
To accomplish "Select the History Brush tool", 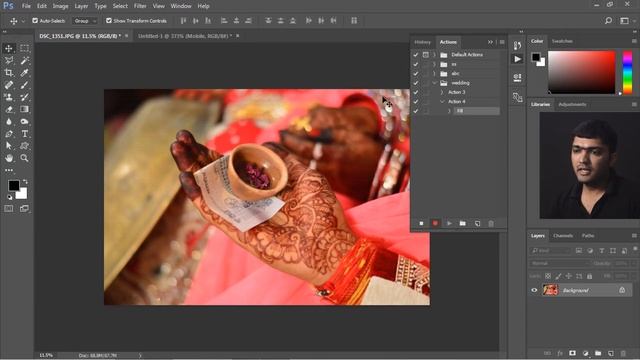I will coord(24,97).
